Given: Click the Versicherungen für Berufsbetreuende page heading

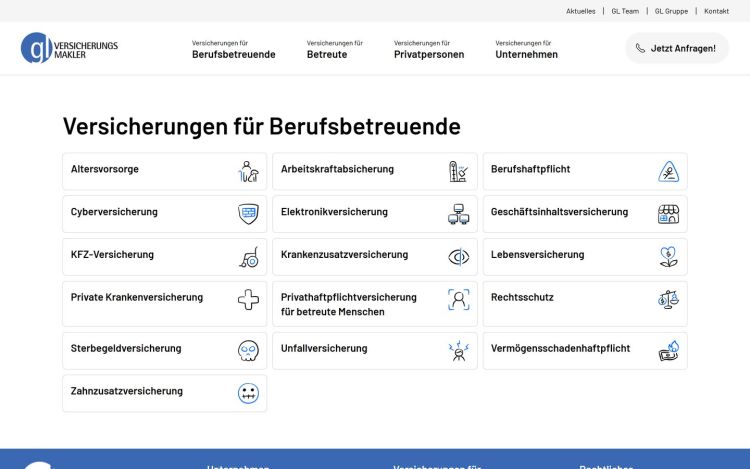Looking at the screenshot, I should tap(262, 126).
